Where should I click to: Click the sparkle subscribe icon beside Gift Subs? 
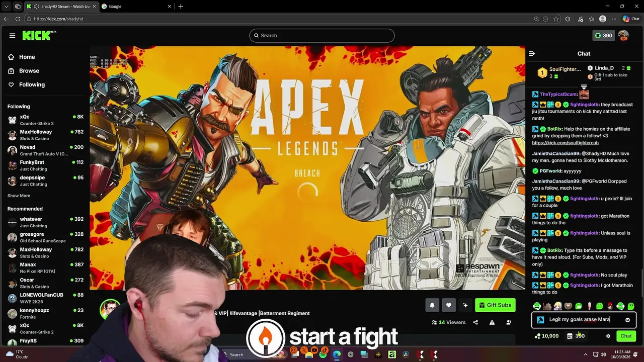(465, 305)
